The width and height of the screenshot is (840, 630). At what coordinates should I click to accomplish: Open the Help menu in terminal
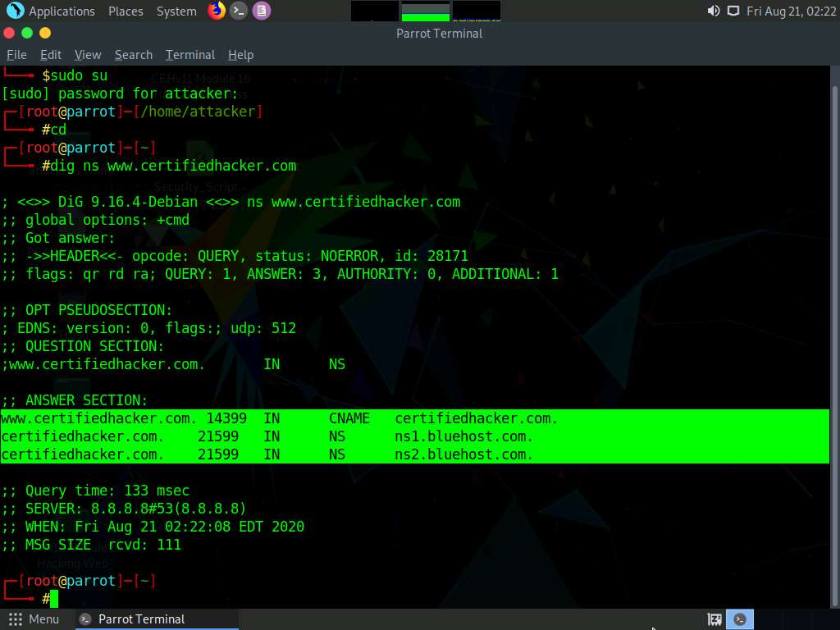tap(240, 55)
